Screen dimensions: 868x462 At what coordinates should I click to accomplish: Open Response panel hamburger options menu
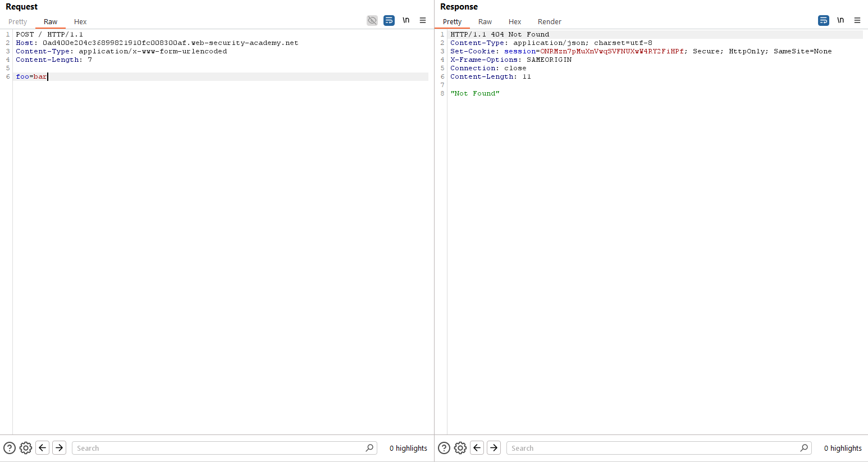tap(857, 21)
